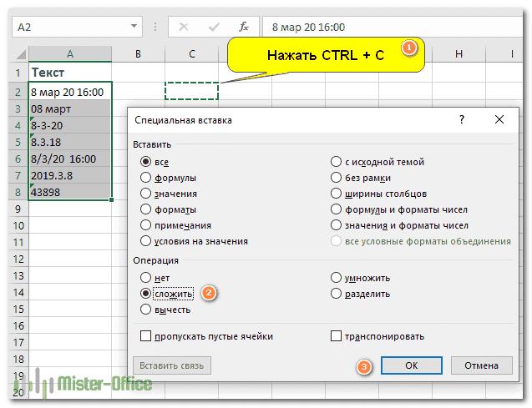Screen dimensions: 532x408
Task: Select cell A2 with '8 мар 20 16:00'
Action: coord(69,90)
